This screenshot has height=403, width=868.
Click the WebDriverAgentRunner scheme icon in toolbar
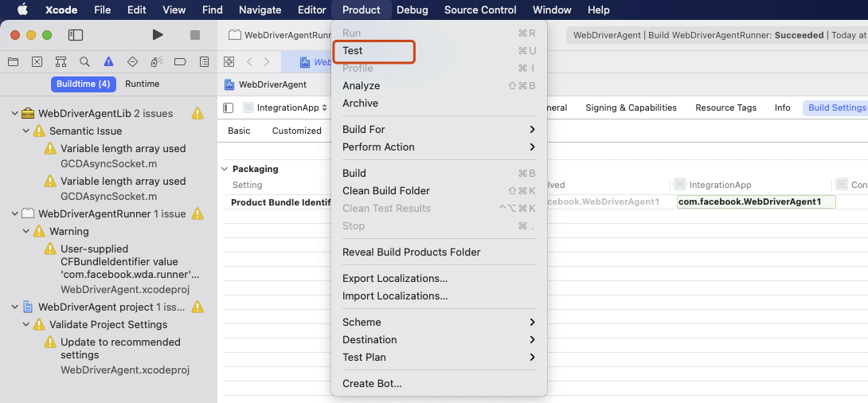(x=235, y=35)
